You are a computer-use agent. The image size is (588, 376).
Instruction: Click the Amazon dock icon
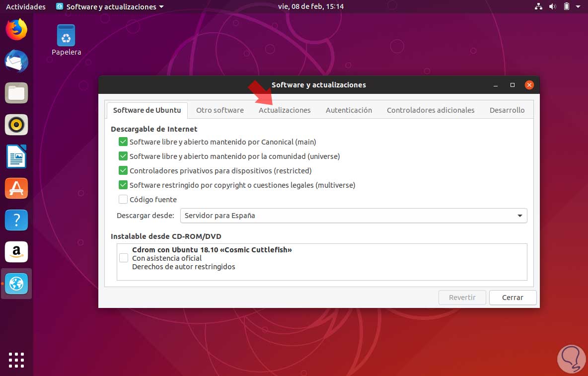point(16,251)
